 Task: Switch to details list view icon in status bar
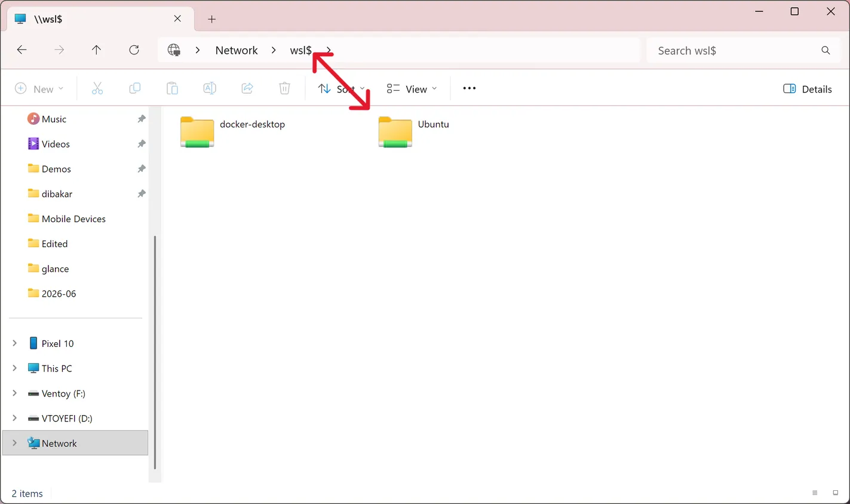815,493
